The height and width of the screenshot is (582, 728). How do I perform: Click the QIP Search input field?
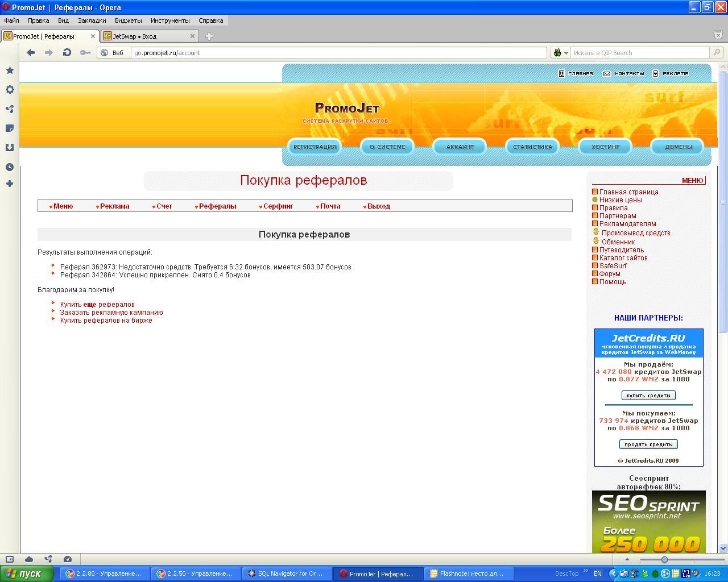[x=640, y=53]
